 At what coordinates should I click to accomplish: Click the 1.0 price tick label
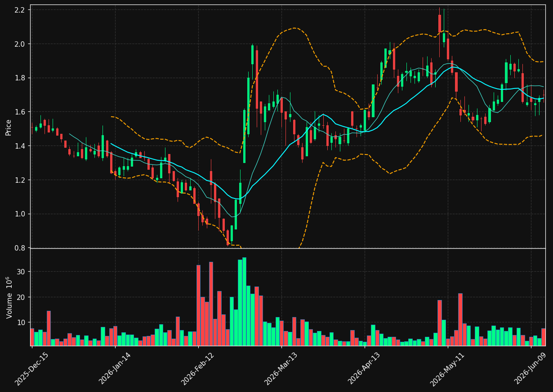coord(21,214)
